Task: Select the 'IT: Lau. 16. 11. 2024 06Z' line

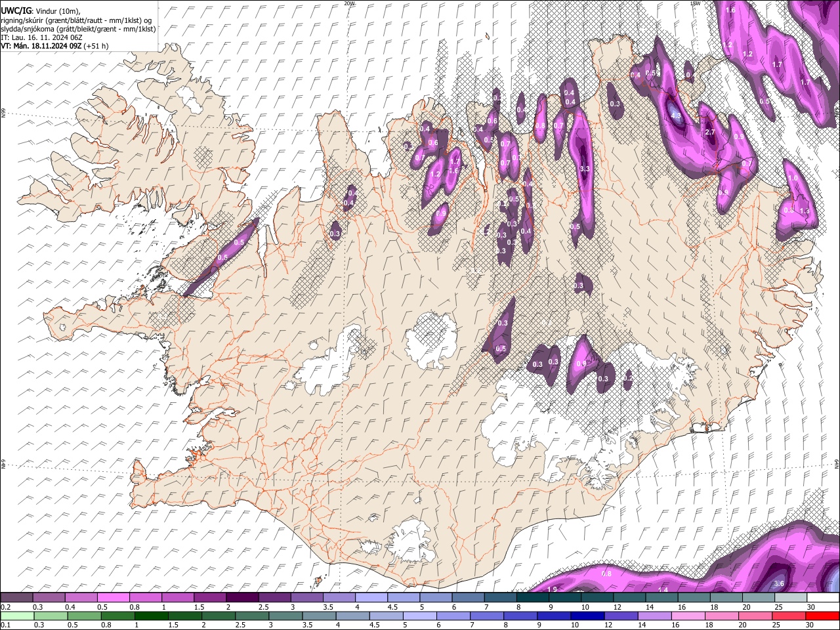Action: (42, 37)
